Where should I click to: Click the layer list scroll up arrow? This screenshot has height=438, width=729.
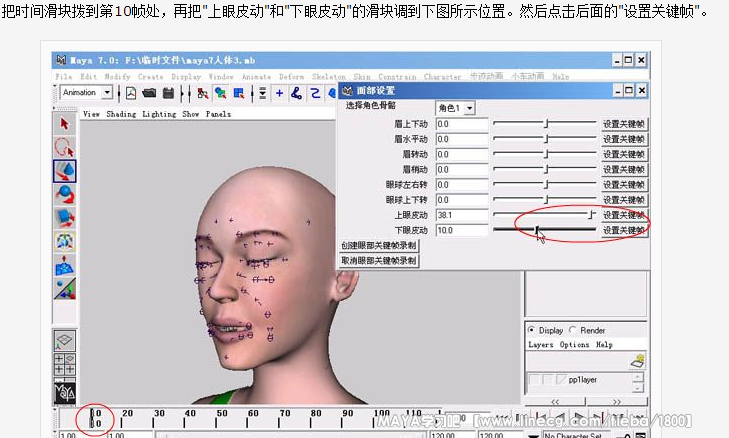(638, 377)
